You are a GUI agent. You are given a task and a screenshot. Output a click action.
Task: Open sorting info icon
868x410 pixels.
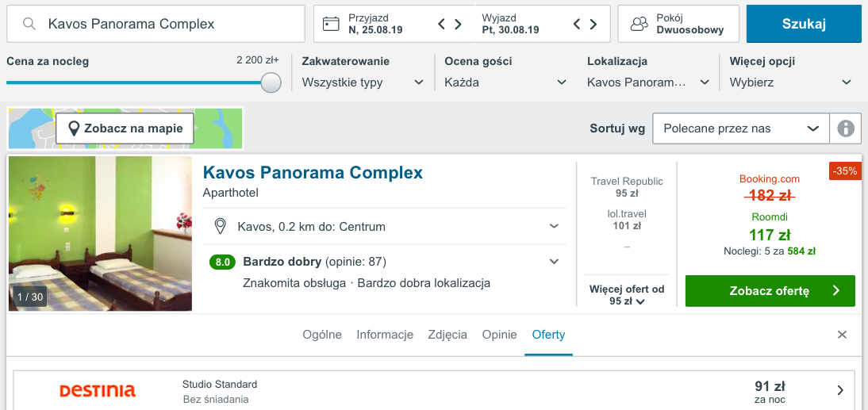point(845,128)
